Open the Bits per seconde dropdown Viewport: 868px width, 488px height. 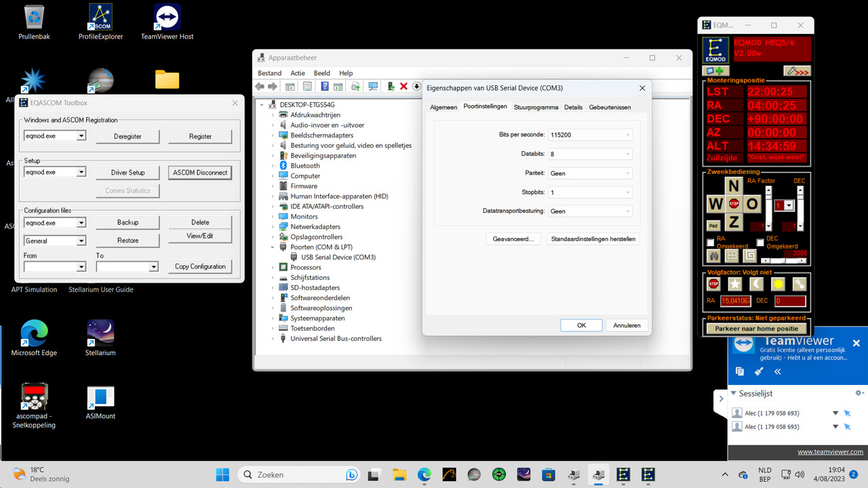[x=589, y=135]
